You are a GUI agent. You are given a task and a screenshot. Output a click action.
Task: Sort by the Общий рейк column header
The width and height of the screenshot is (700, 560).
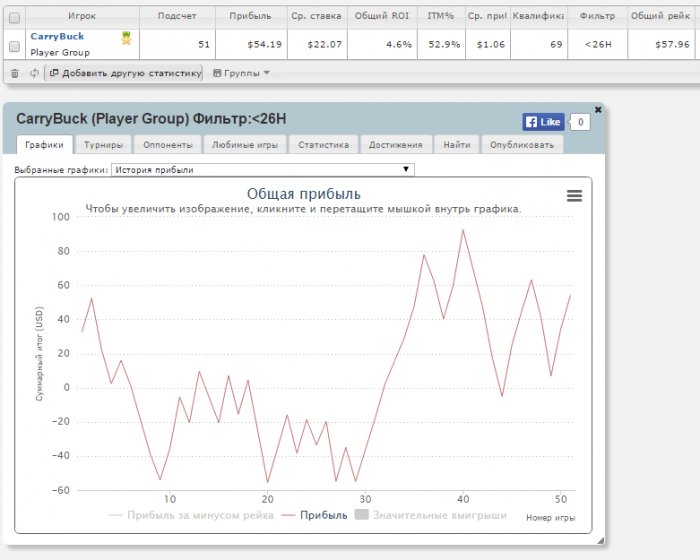click(660, 16)
